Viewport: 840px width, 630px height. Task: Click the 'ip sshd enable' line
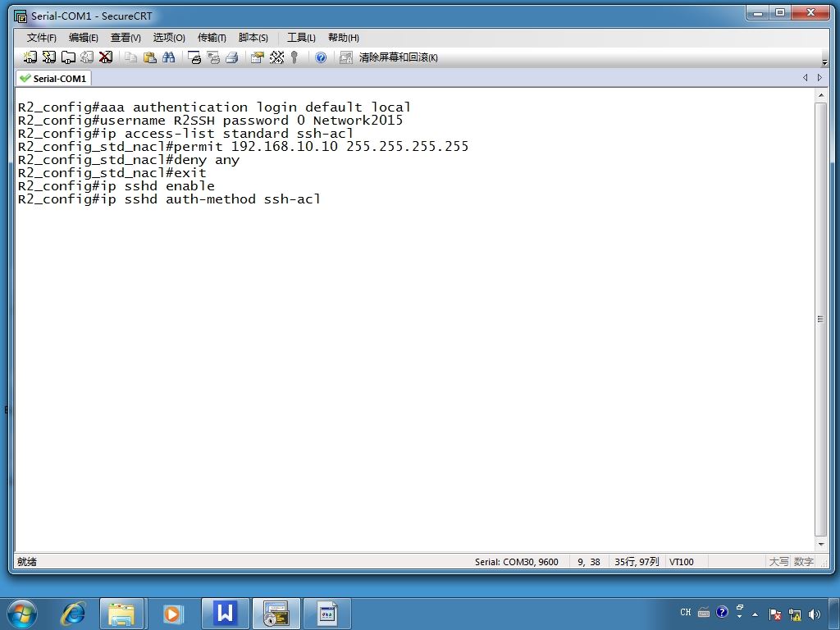(x=116, y=186)
